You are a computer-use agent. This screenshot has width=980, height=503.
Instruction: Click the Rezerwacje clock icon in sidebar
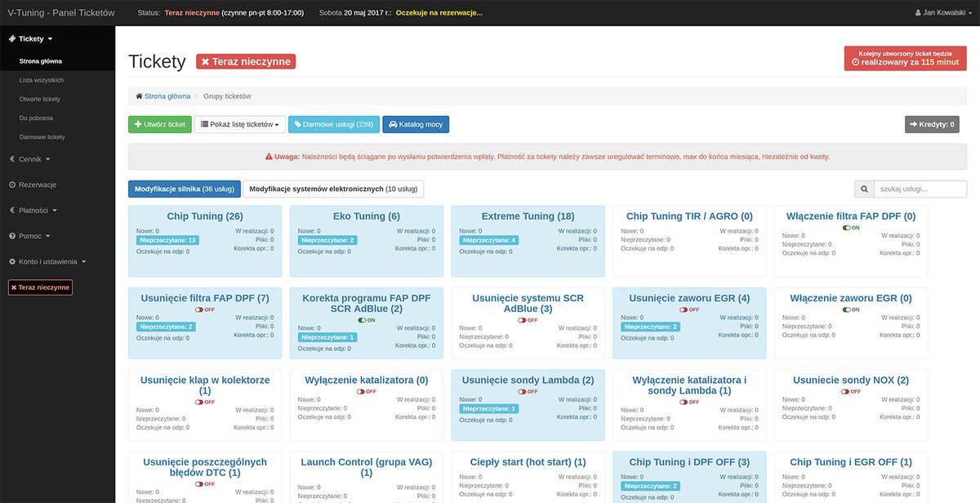tap(12, 185)
